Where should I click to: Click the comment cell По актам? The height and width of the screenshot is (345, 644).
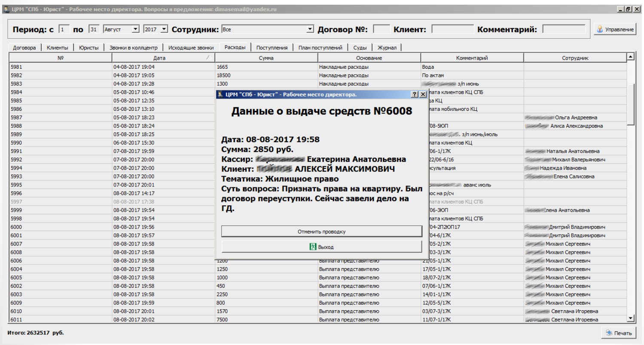472,75
